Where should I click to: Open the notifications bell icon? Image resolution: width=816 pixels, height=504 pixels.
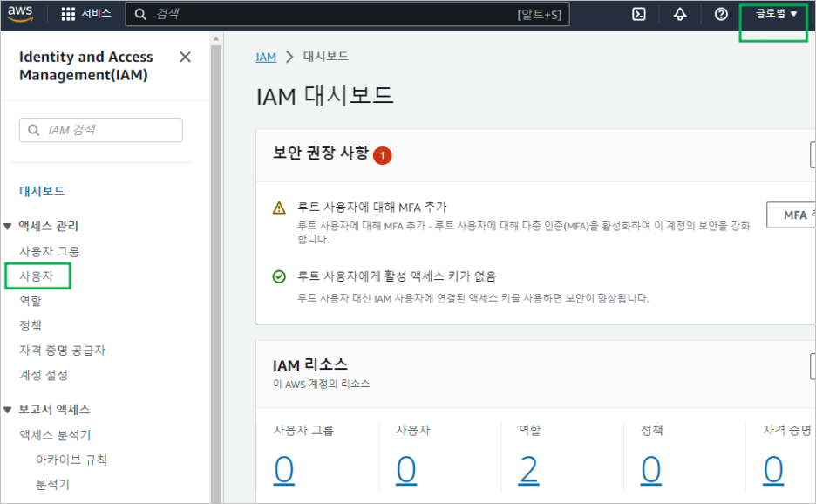pyautogui.click(x=680, y=14)
